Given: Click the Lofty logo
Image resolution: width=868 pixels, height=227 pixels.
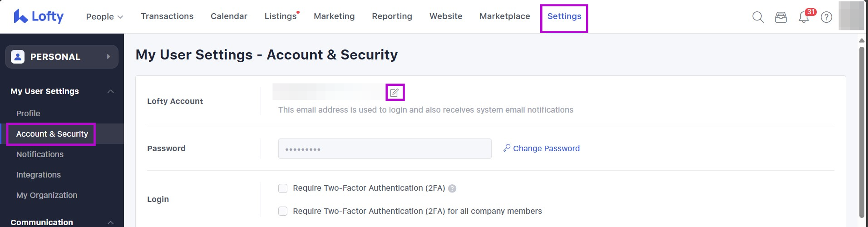Looking at the screenshot, I should 39,16.
